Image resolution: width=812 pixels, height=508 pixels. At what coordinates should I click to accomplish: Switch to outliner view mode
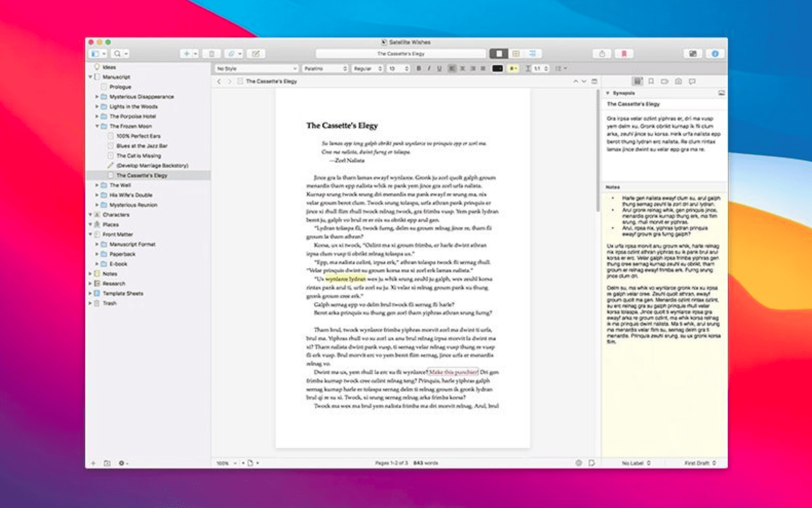point(533,54)
